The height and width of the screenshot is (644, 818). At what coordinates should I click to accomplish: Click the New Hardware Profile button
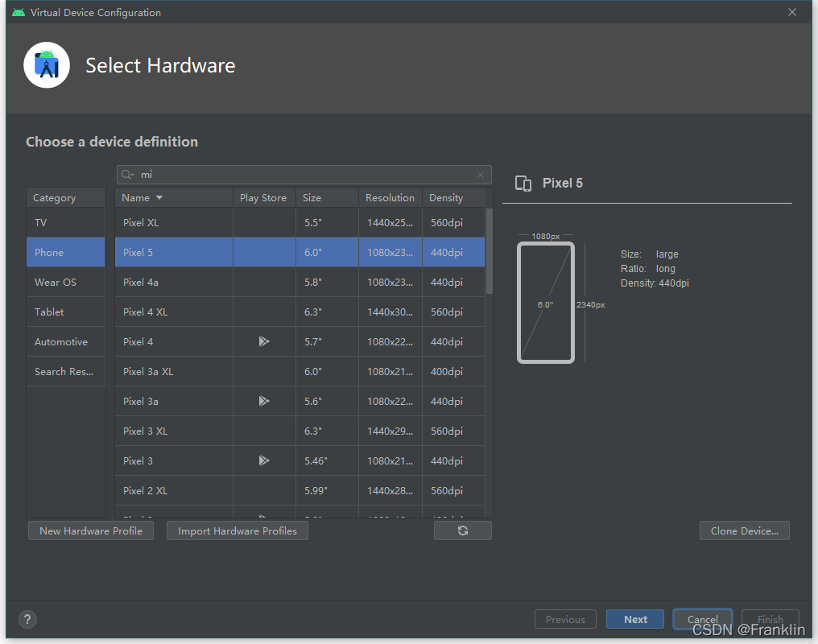(91, 530)
